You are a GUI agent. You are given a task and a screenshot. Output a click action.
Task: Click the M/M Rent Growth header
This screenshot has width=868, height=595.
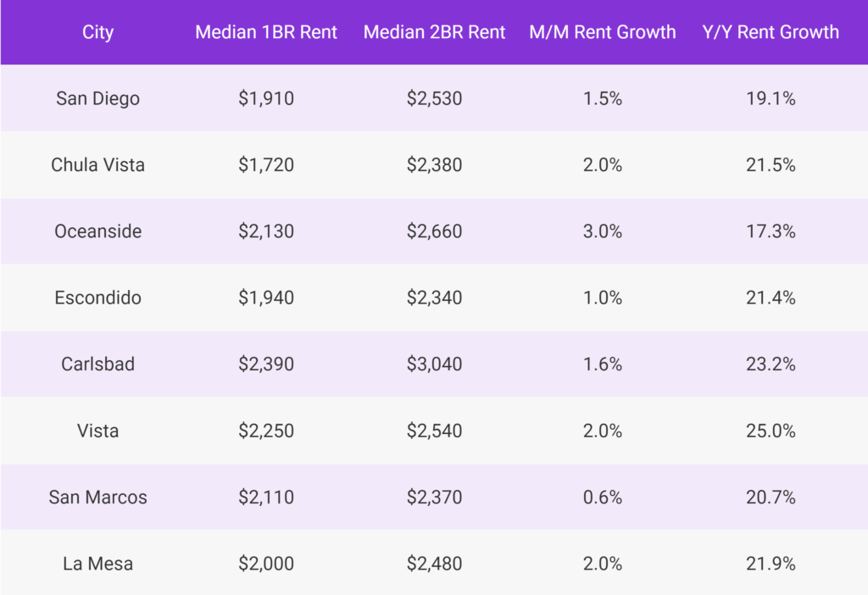coord(603,33)
